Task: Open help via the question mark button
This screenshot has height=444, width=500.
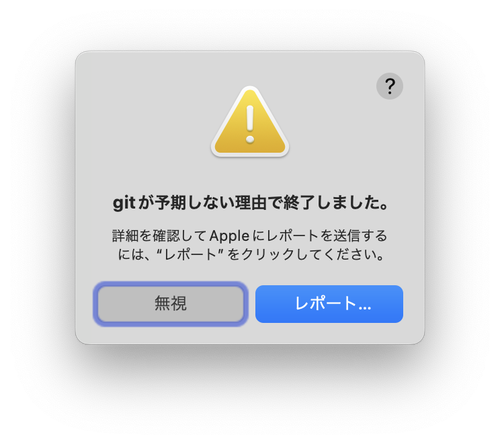Action: point(389,86)
